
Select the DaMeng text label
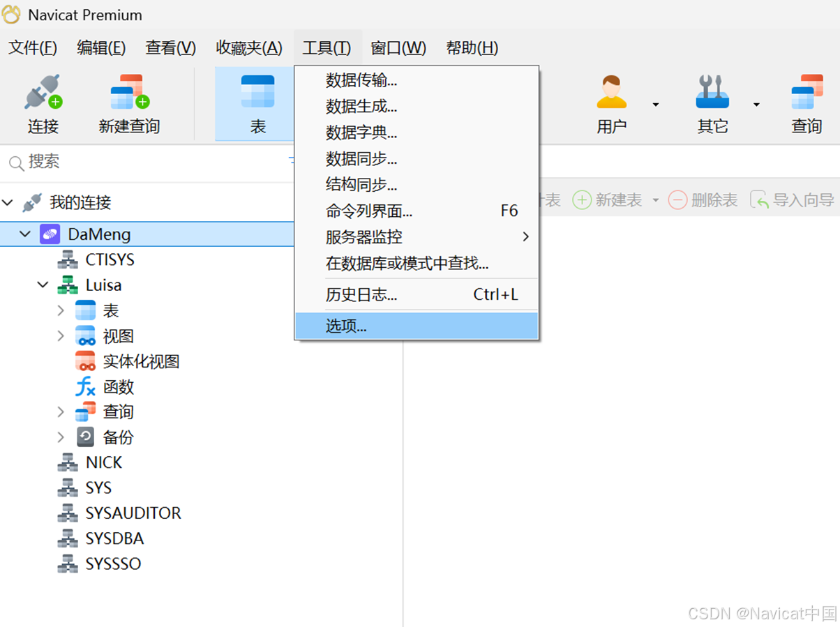click(99, 234)
